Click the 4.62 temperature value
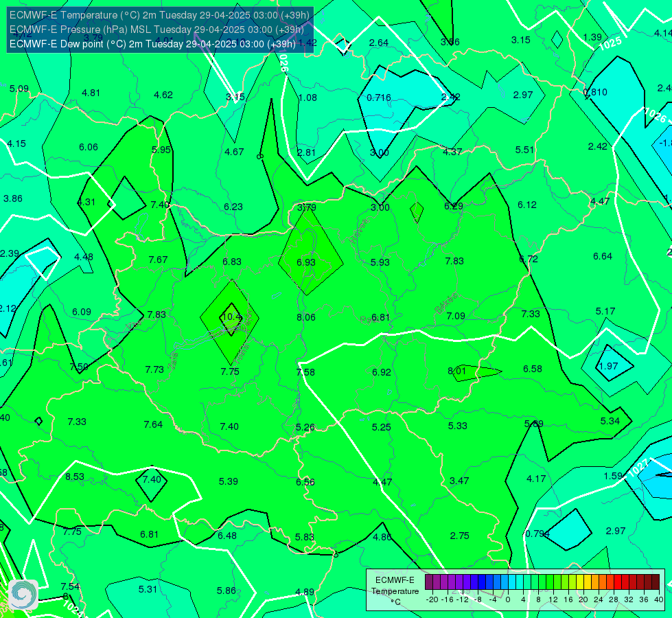This screenshot has height=618, width=672. 163,95
